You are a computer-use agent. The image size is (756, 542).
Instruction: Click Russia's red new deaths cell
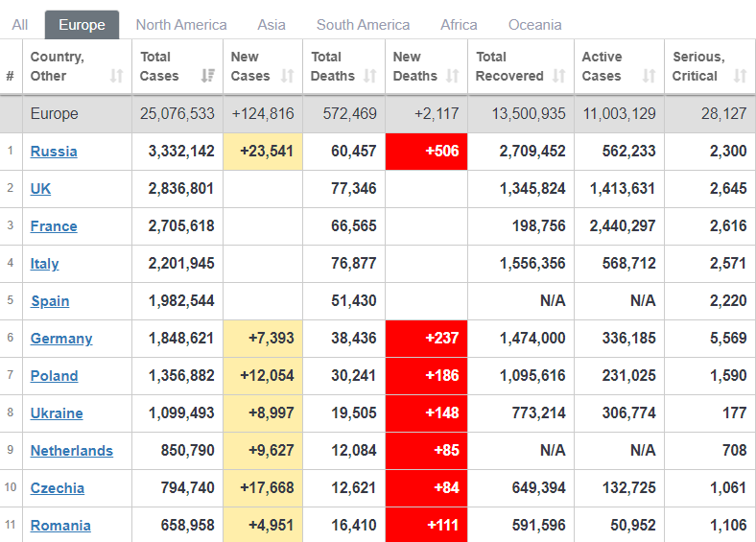pyautogui.click(x=427, y=152)
